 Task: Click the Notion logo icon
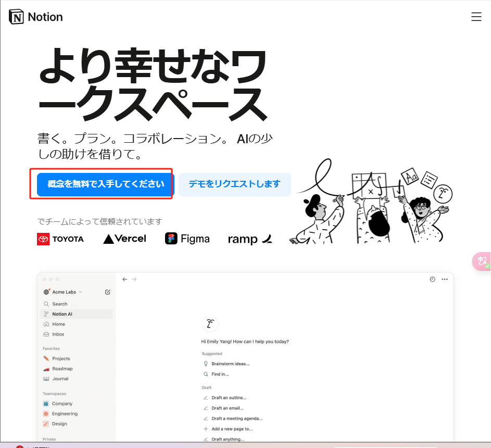pos(16,17)
